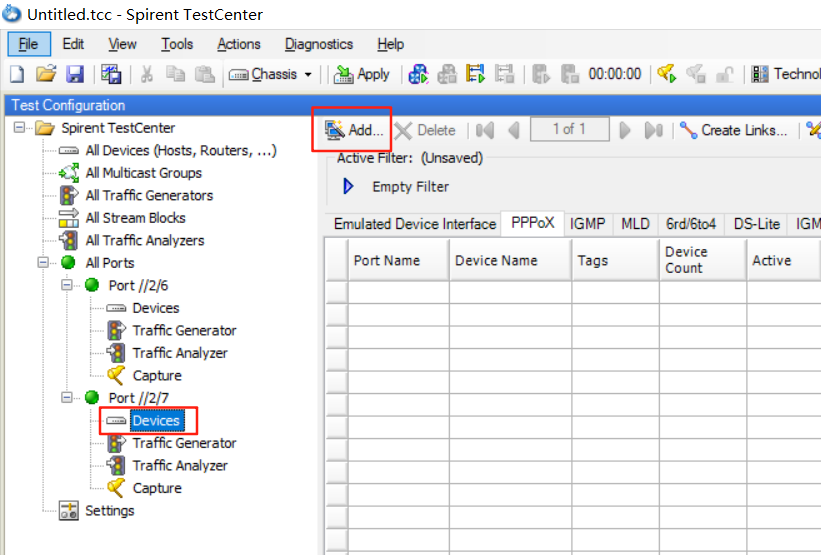Click the '1 of 1' page field

tap(570, 129)
